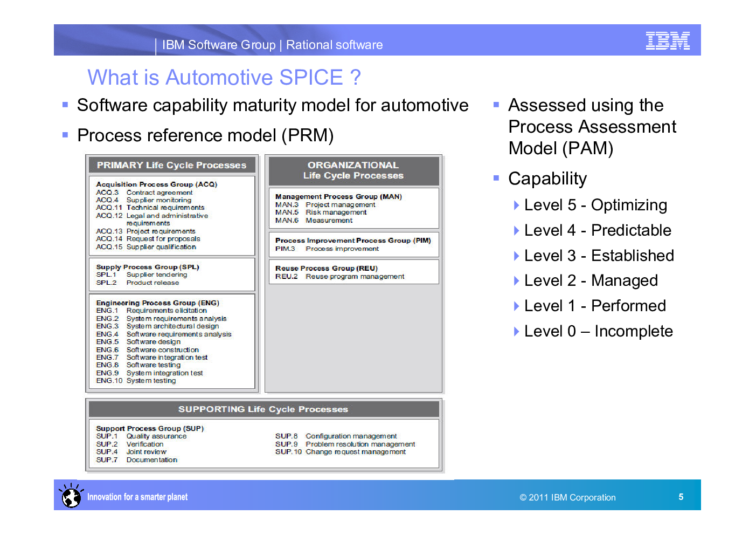
Task: Click 'SUP.7 Documentation' row
Action: point(136,460)
